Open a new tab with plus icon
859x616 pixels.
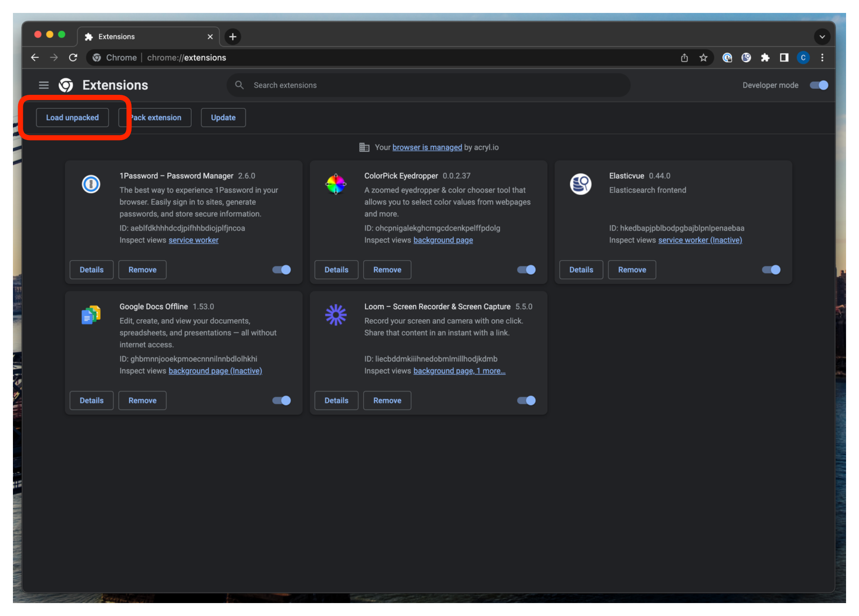[233, 37]
